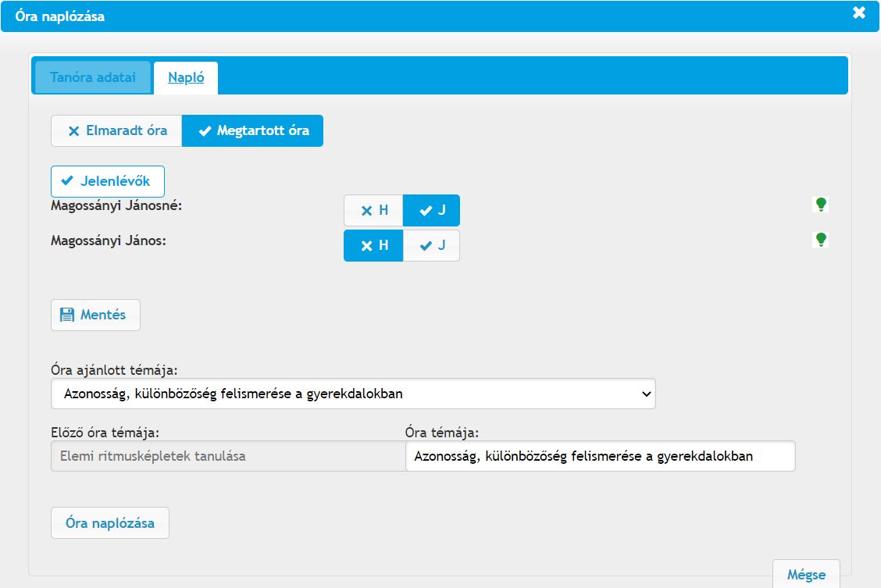Select Elmaradt óra option
Screen dimensions: 881x588
pos(117,131)
